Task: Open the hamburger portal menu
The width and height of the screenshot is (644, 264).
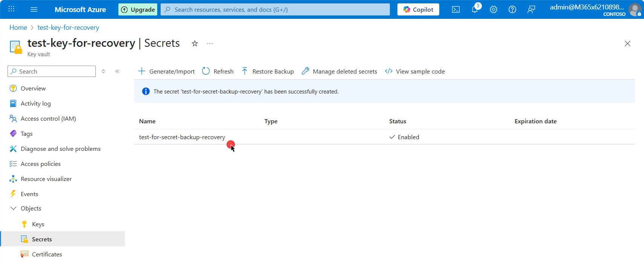Action: pos(34,9)
